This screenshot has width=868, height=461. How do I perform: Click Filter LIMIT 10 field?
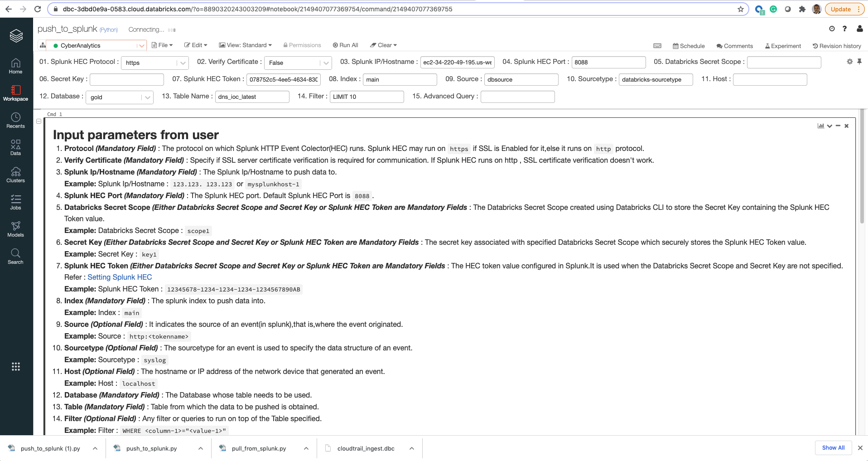(x=367, y=97)
